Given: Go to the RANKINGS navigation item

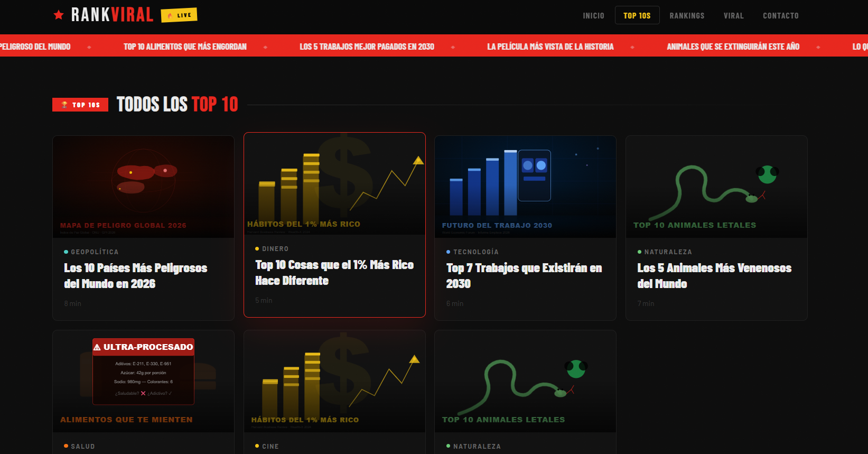Looking at the screenshot, I should (x=687, y=16).
